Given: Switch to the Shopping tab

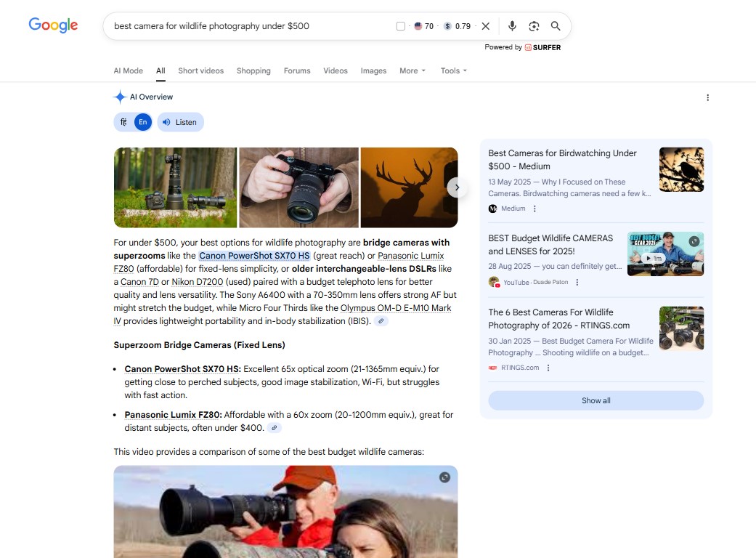Looking at the screenshot, I should pyautogui.click(x=253, y=70).
